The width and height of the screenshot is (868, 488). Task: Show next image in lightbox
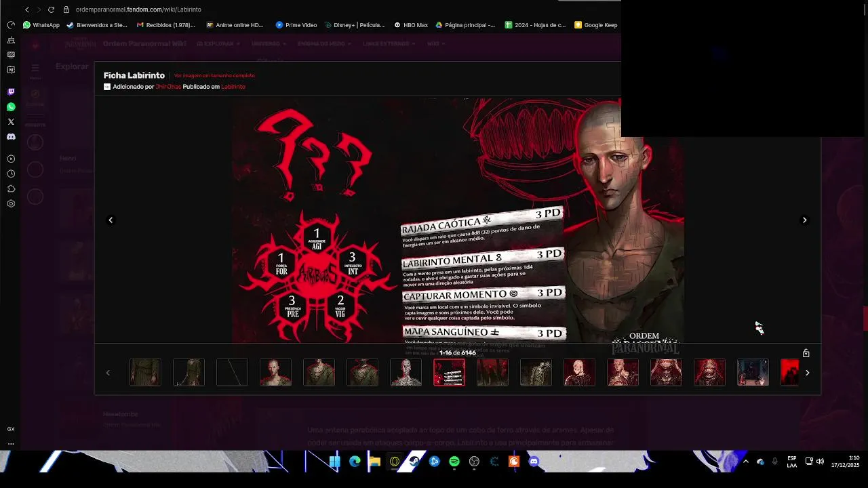tap(805, 220)
